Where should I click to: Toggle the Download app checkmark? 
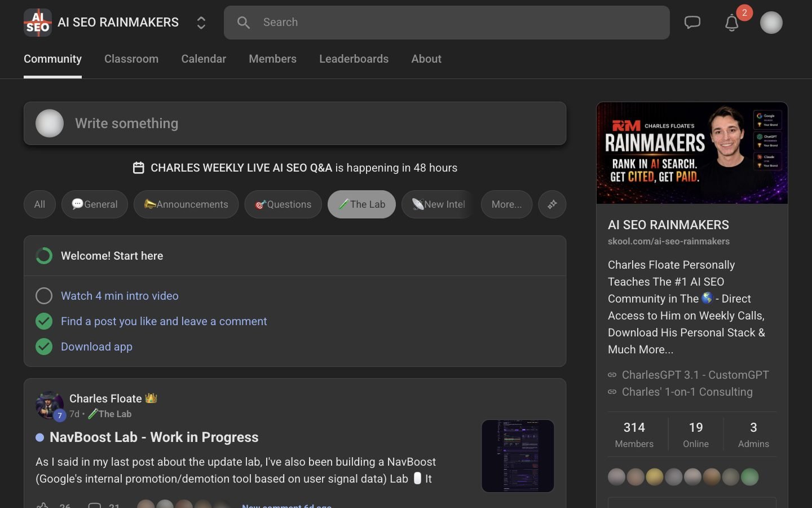tap(44, 347)
